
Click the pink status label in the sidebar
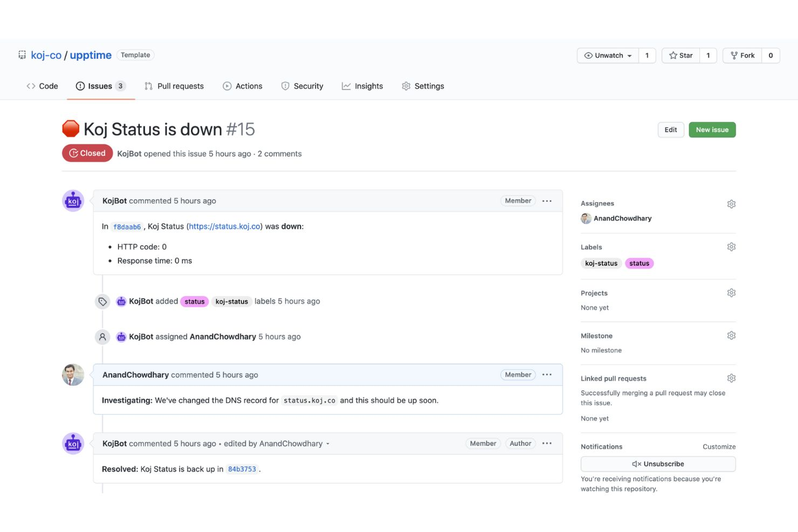tap(639, 264)
